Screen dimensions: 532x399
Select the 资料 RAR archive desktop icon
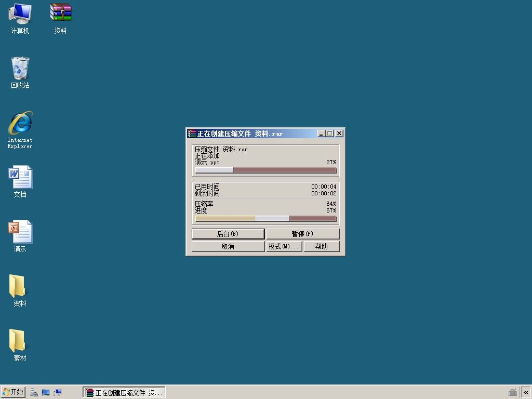(x=61, y=19)
